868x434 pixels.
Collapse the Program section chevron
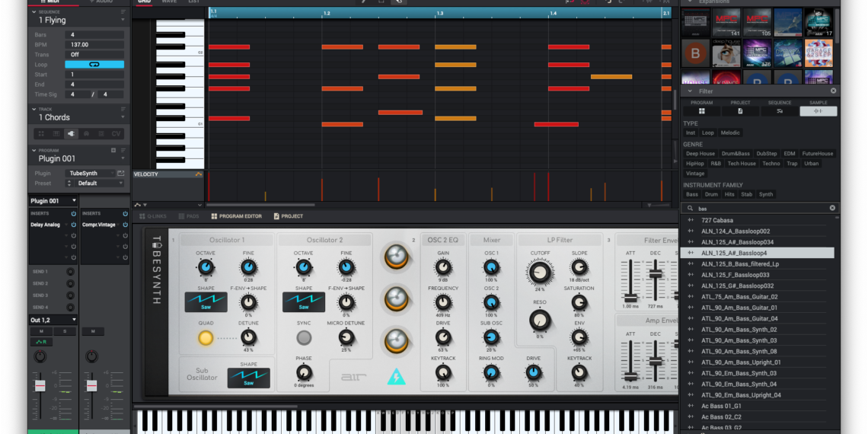pos(34,150)
